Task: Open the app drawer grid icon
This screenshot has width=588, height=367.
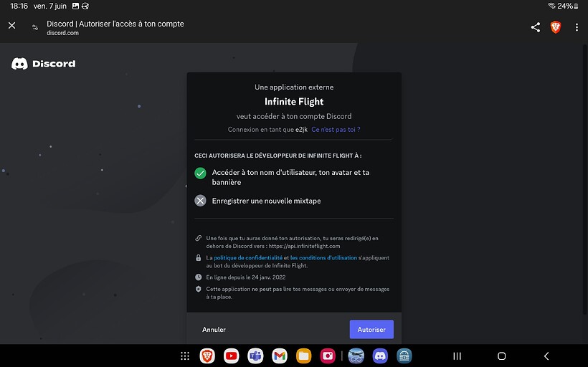Action: (185, 356)
